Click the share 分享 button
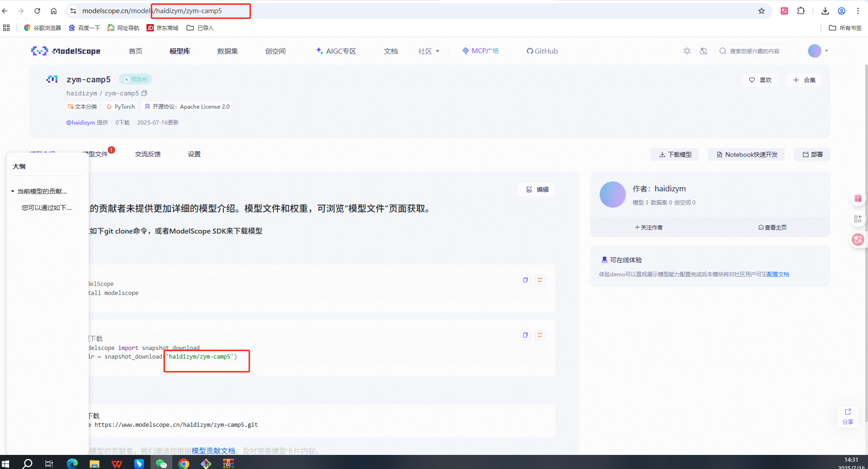868x469 pixels. click(848, 416)
